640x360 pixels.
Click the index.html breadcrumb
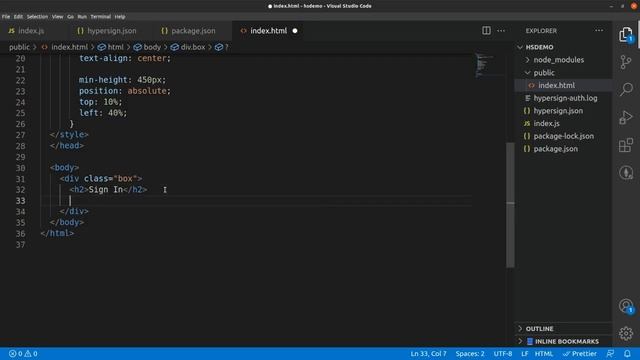pos(64,47)
